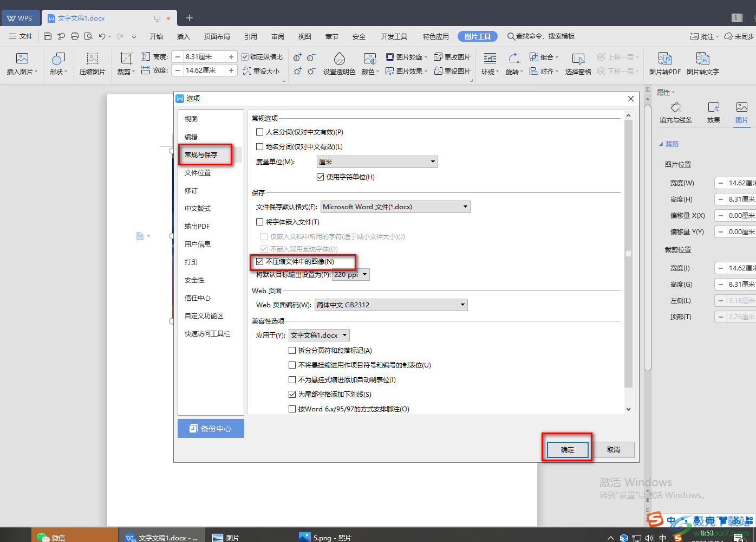This screenshot has width=756, height=542.
Task: Toggle Word 6.x/95/97 footnote layout checkbox
Action: tap(292, 409)
